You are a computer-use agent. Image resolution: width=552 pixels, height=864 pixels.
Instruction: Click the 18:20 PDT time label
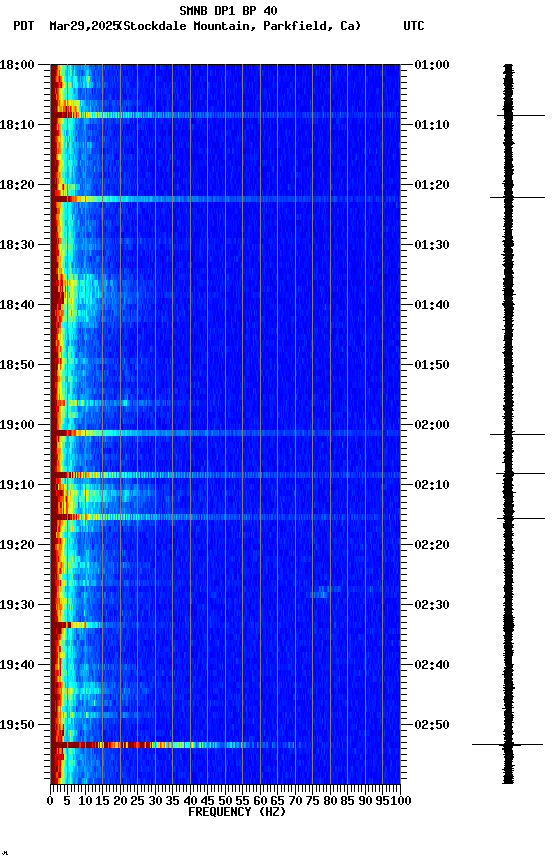click(x=17, y=185)
